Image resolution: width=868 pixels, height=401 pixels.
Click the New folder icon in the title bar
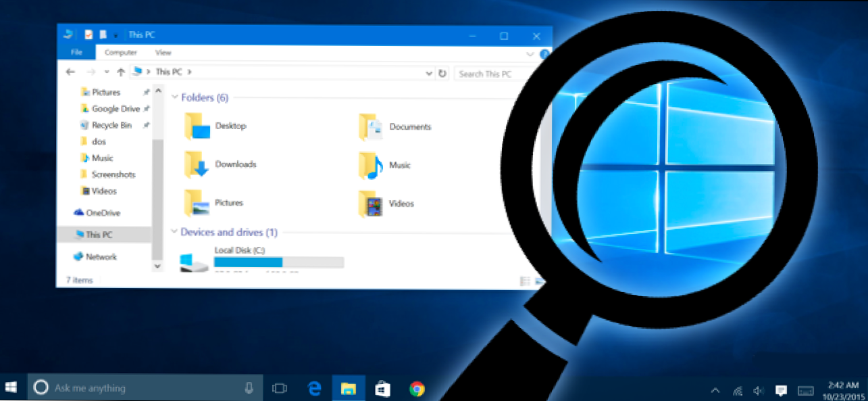(103, 34)
